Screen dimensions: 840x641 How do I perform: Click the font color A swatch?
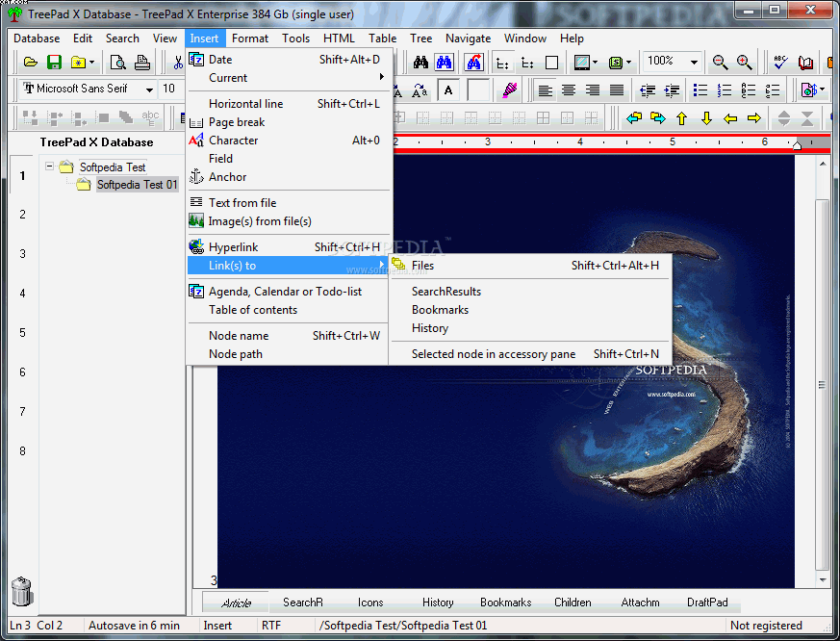pos(448,90)
